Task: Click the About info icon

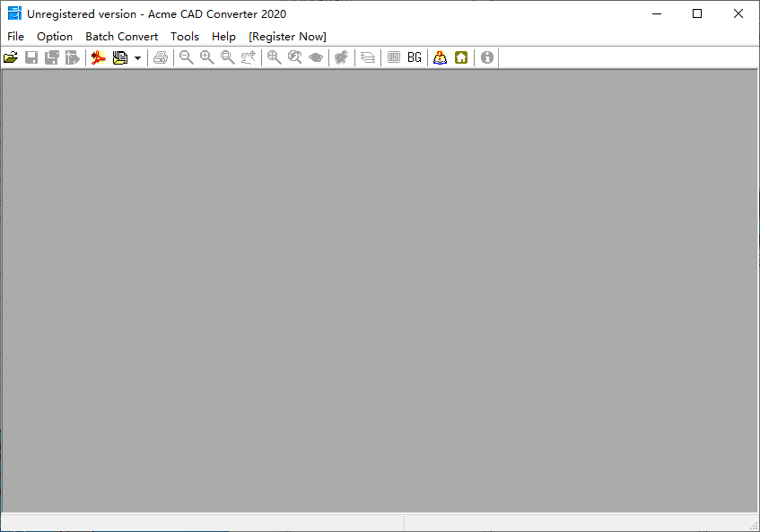Action: click(x=487, y=57)
